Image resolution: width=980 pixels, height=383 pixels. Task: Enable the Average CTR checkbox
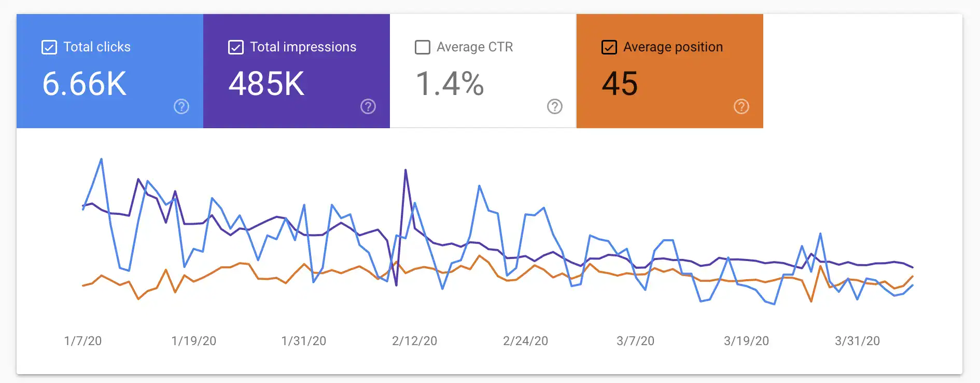[x=423, y=47]
